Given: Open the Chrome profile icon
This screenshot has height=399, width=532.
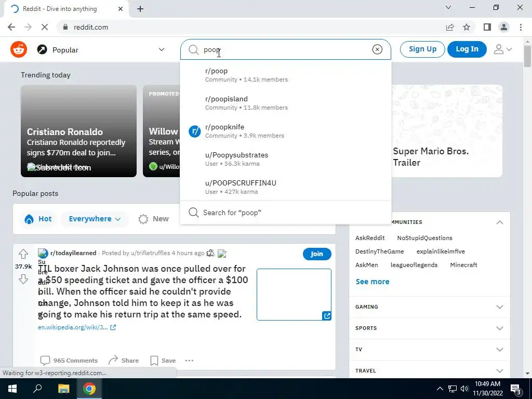Looking at the screenshot, I should pyautogui.click(x=504, y=27).
